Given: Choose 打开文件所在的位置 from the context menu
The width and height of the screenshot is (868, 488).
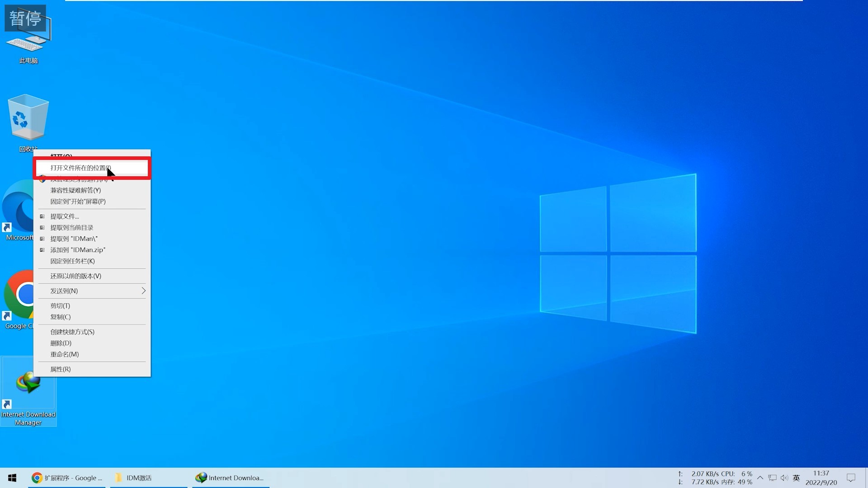Looking at the screenshot, I should tap(80, 168).
